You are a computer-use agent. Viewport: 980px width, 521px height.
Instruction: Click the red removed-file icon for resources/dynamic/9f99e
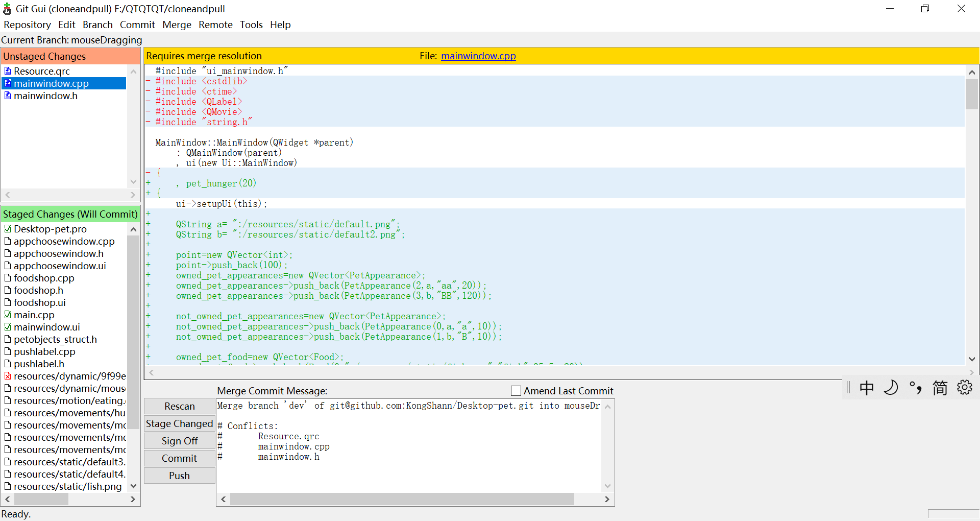click(x=8, y=376)
